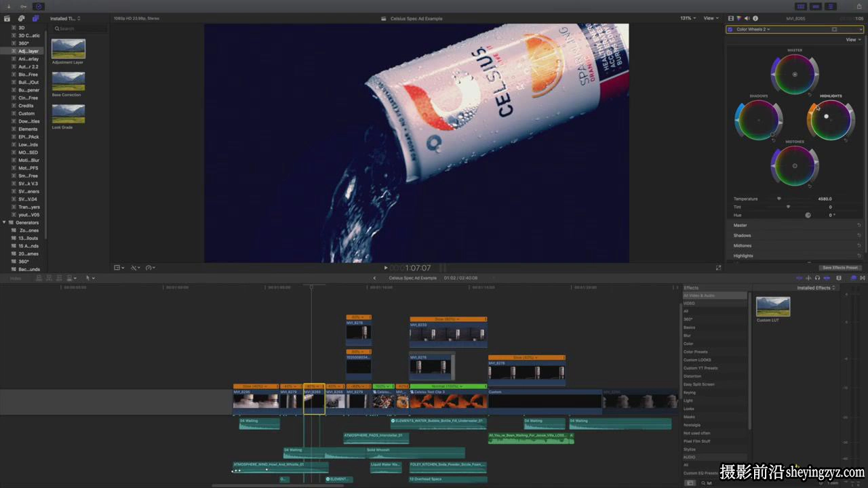
Task: Toggle the Effects browser button in timeline bar
Action: 853,278
